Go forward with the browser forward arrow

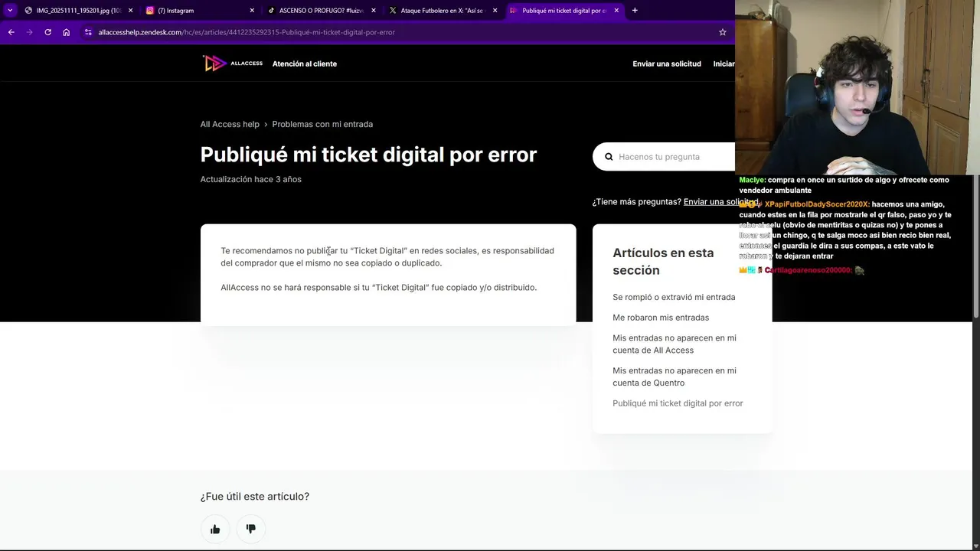[30, 32]
